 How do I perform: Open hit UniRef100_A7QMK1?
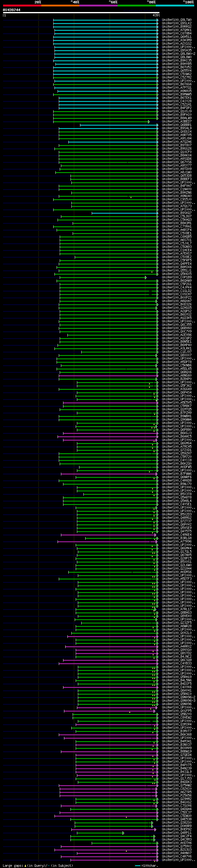176,30
